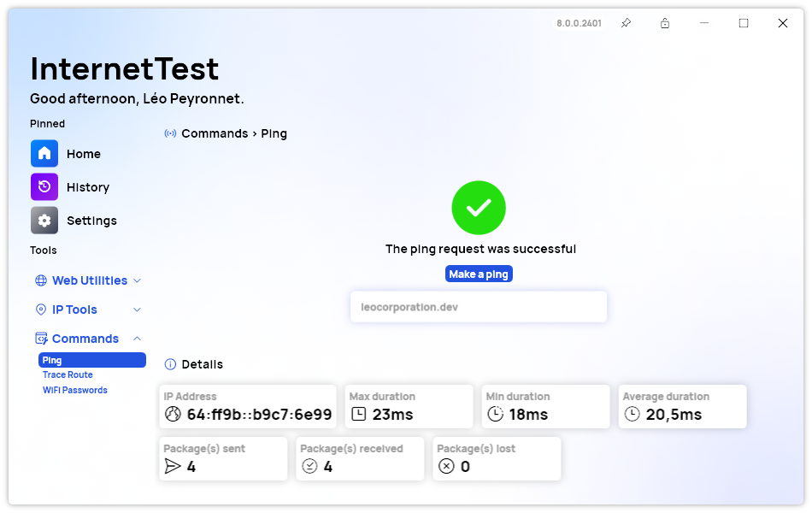
Task: Click the green success checkmark icon
Action: 479,208
